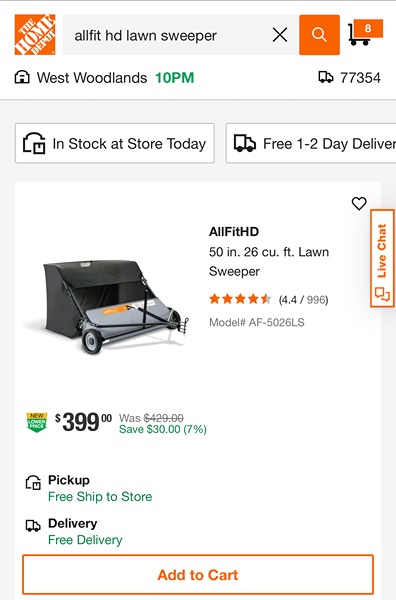
Task: Tap the delivery truck ZIP code icon
Action: 326,78
